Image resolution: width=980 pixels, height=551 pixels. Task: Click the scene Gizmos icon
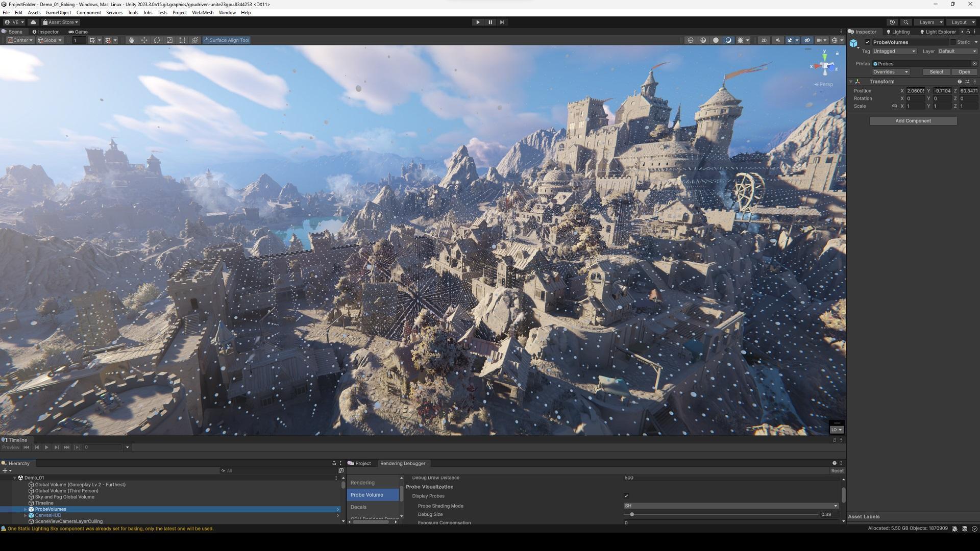pos(835,40)
